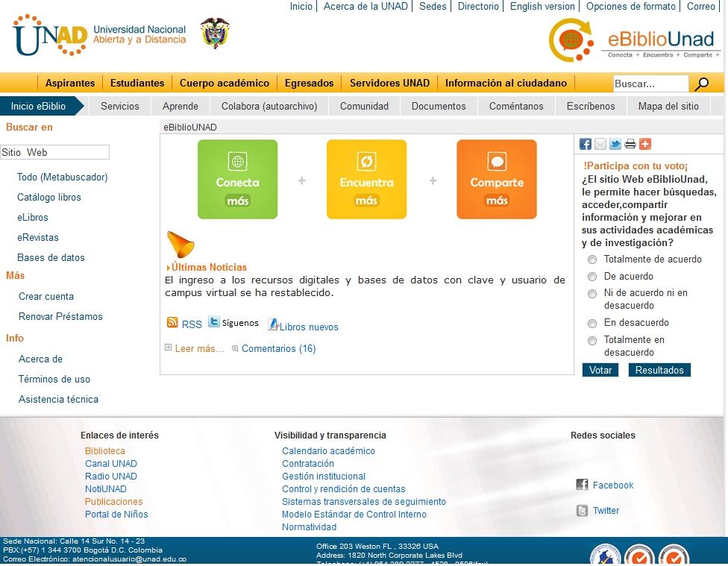This screenshot has height=566, width=728.
Task: Select the De acuerdo radio option
Action: [x=592, y=277]
